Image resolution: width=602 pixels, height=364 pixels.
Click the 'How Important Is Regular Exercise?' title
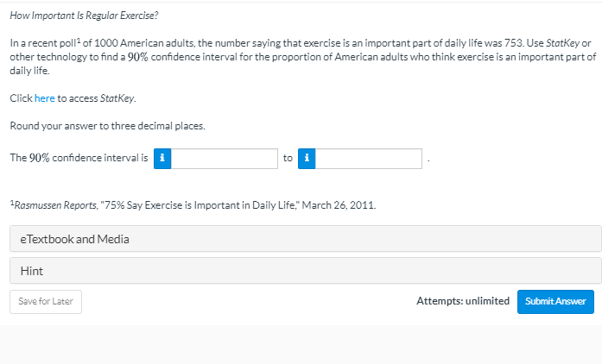[78, 16]
